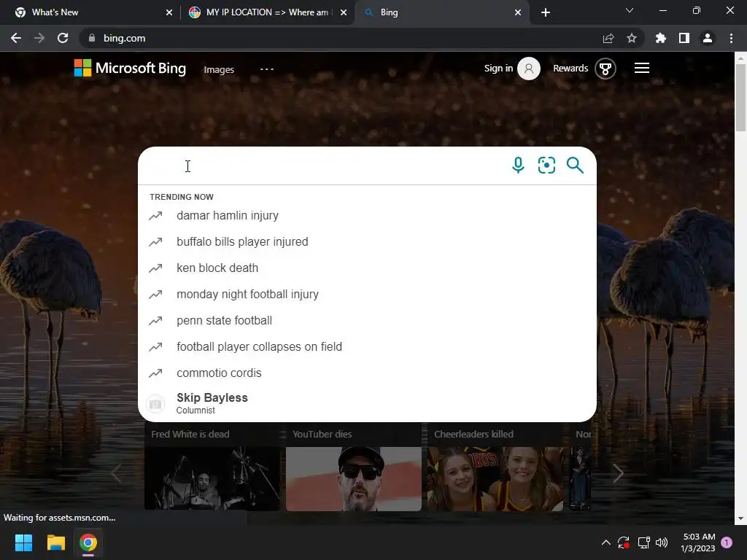
Task: Bookmark this page with star icon
Action: [631, 38]
